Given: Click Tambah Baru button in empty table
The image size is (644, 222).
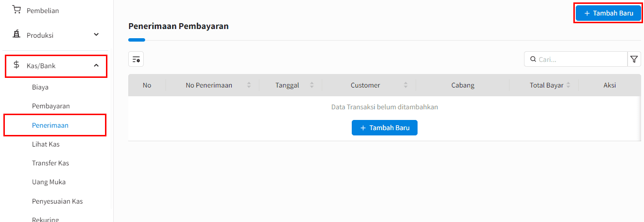Looking at the screenshot, I should point(384,128).
